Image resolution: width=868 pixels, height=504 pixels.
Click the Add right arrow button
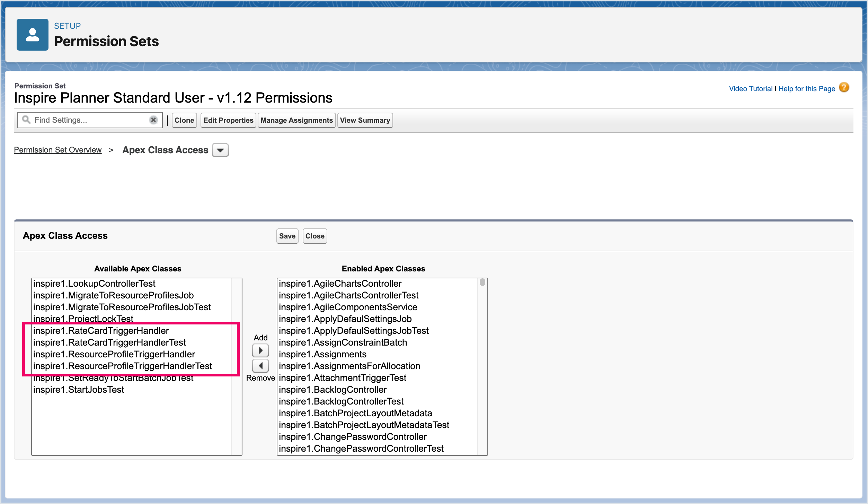pos(260,350)
